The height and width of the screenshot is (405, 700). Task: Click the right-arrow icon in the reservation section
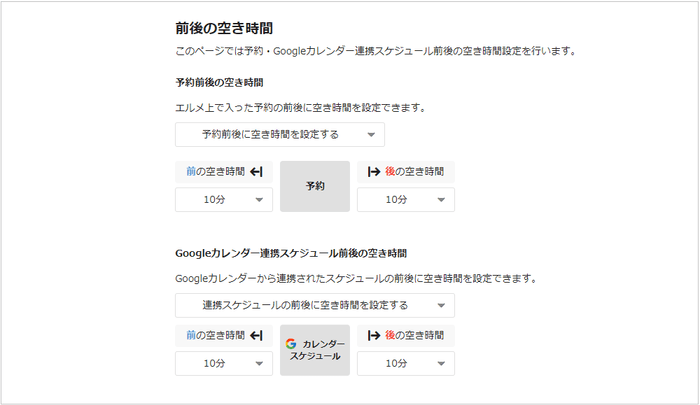[374, 172]
